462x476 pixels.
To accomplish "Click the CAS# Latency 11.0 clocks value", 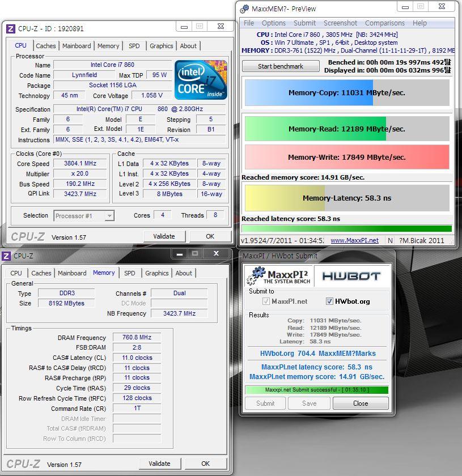I will [x=137, y=358].
